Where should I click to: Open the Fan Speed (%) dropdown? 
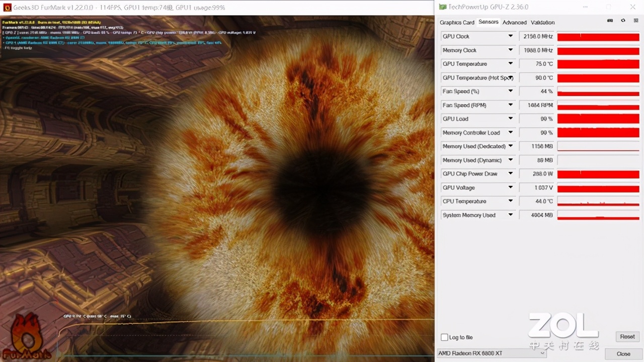click(x=510, y=92)
